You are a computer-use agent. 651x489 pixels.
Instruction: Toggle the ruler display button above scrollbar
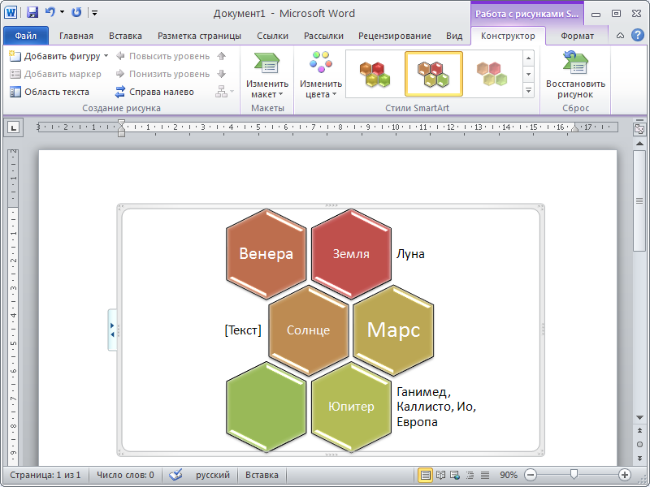[x=639, y=128]
